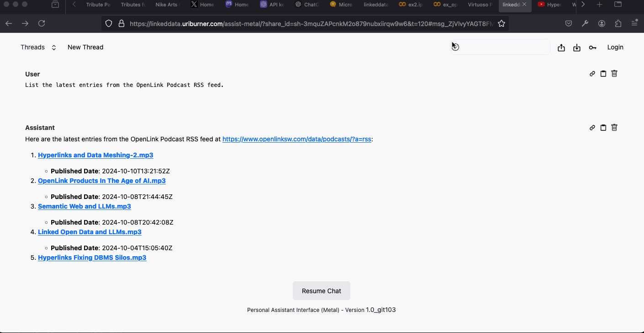Go forward with browser forward arrow

click(25, 23)
